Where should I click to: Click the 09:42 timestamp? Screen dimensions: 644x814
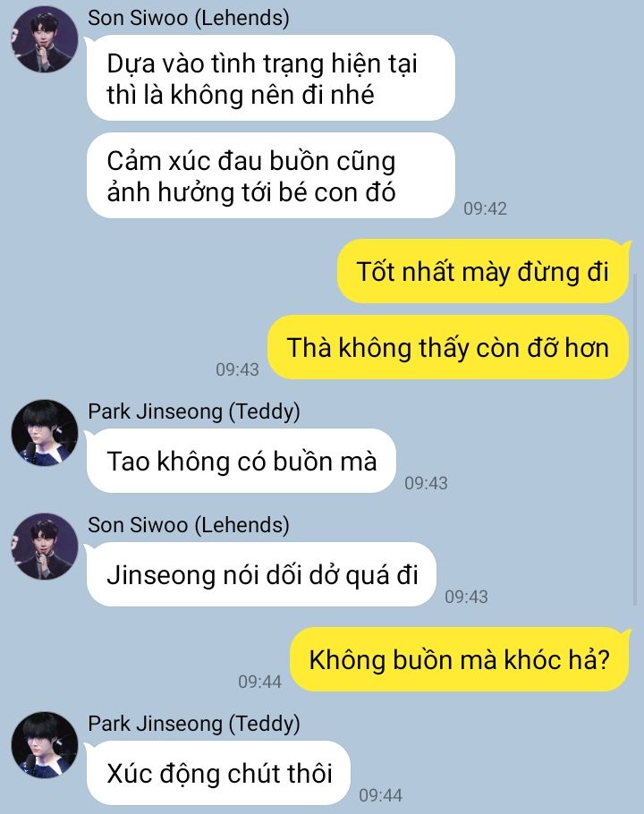[x=485, y=208]
